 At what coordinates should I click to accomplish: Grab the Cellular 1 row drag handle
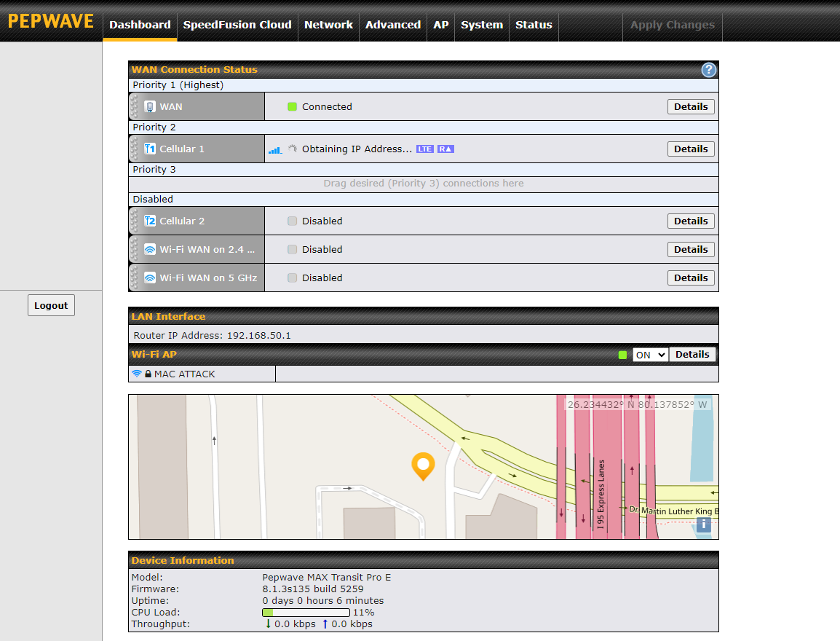click(x=134, y=149)
